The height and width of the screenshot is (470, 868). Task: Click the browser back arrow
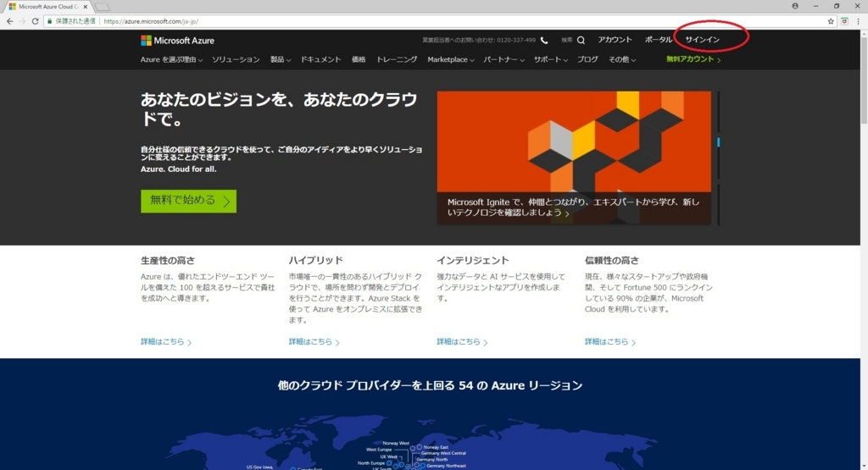point(9,21)
